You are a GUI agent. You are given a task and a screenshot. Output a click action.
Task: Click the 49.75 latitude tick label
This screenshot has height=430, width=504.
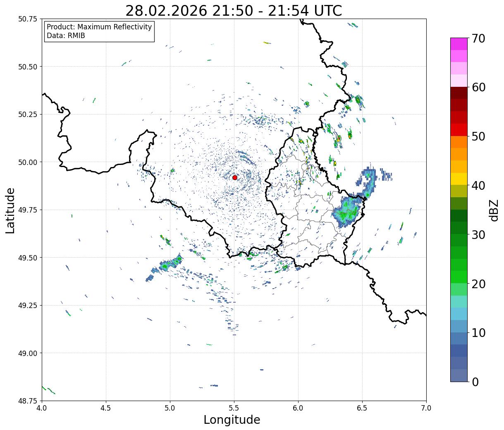click(27, 210)
